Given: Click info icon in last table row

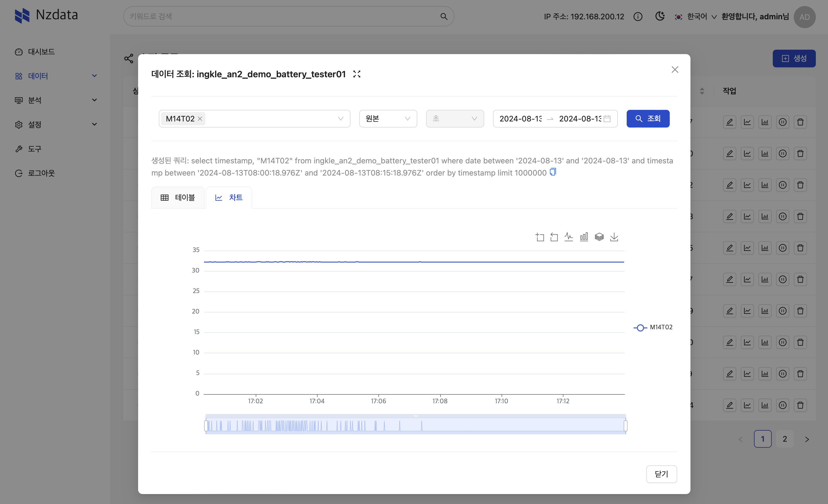Looking at the screenshot, I should coord(783,405).
